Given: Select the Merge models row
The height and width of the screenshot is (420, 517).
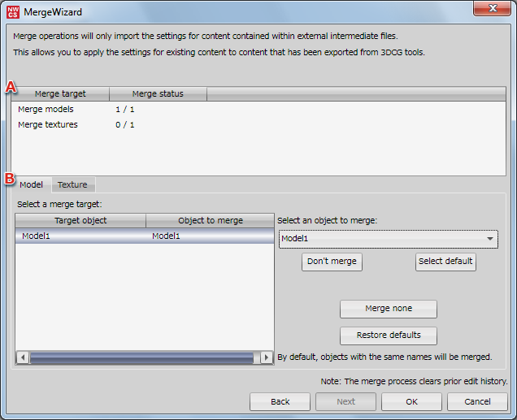Looking at the screenshot, I should [46, 109].
